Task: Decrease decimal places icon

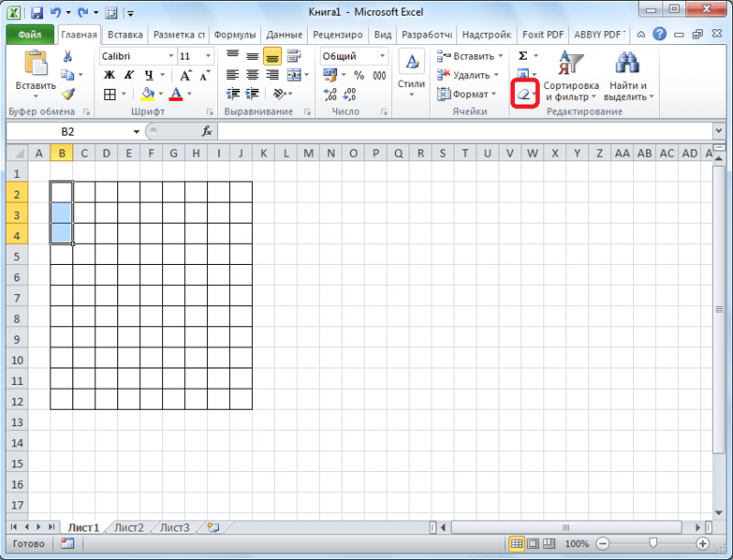Action: (x=349, y=94)
